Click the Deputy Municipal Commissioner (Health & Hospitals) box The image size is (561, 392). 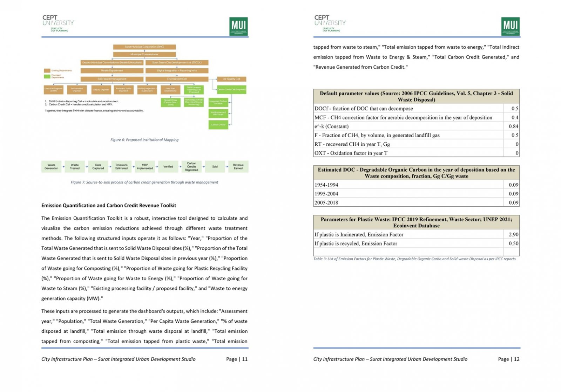(x=112, y=62)
